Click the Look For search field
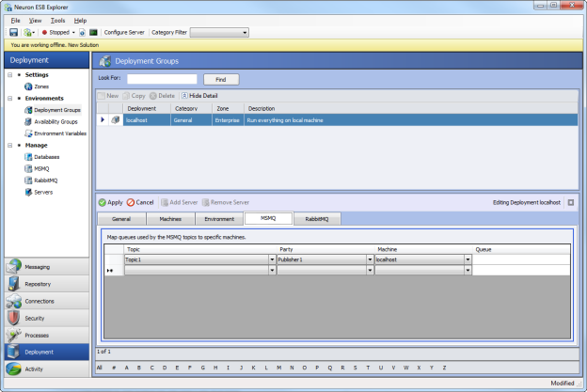 [162, 79]
